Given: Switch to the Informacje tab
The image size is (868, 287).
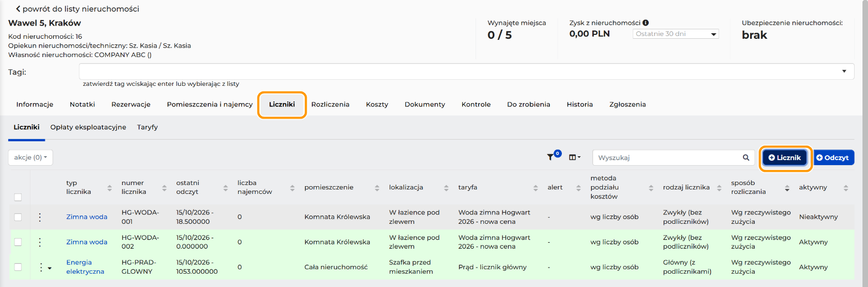Looking at the screenshot, I should pos(35,104).
